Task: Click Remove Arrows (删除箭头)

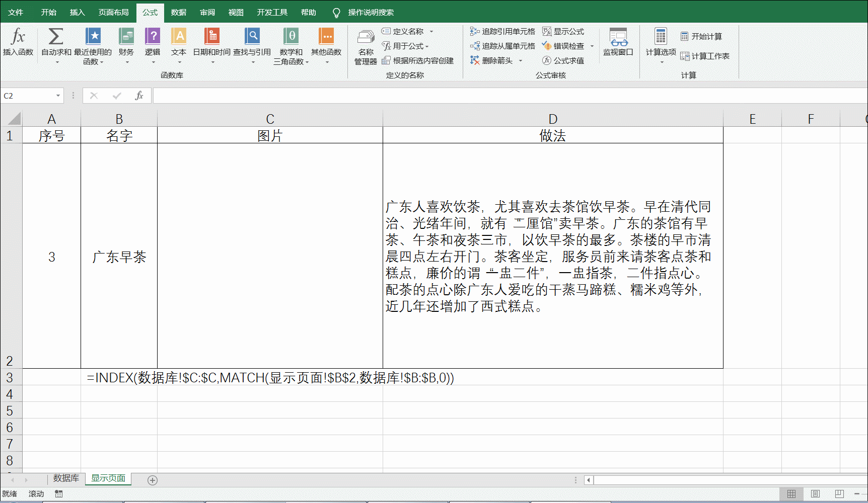Action: (x=491, y=60)
